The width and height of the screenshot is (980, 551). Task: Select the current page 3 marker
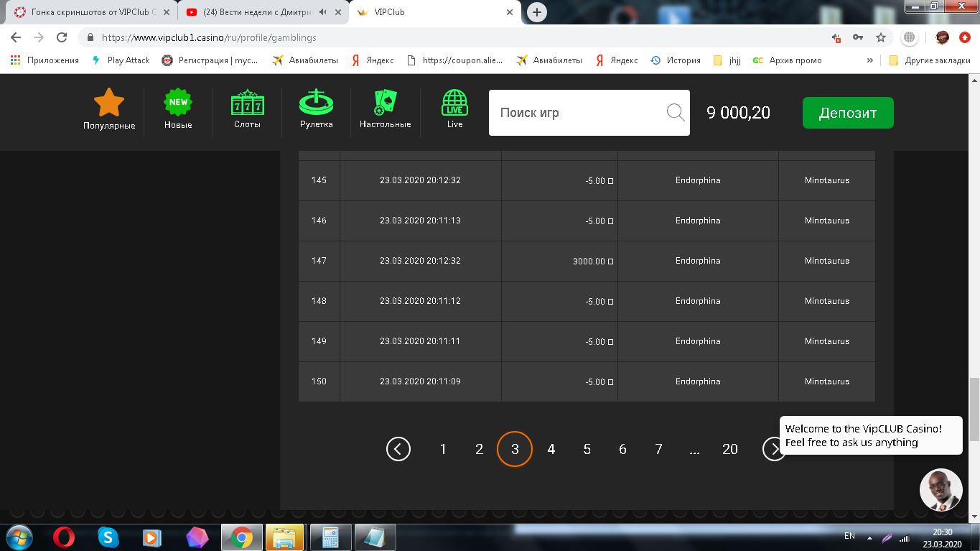(515, 449)
